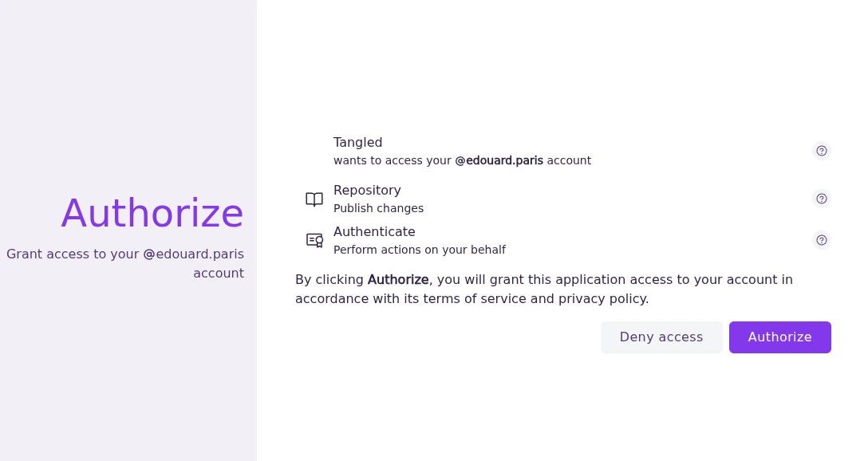Click 'Grant access to your @edouard.paris' subtitle
This screenshot has height=461, width=868.
pos(125,254)
